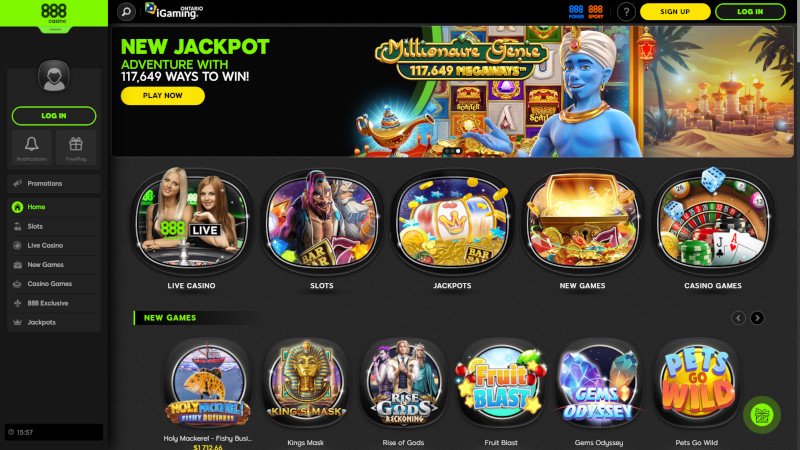
Task: Go to Promotions in the sidebar
Action: click(x=54, y=183)
